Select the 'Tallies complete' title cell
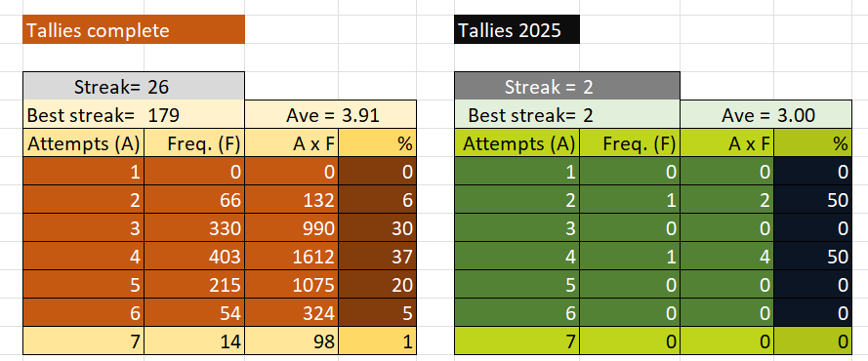This screenshot has height=361, width=868. 134,29
